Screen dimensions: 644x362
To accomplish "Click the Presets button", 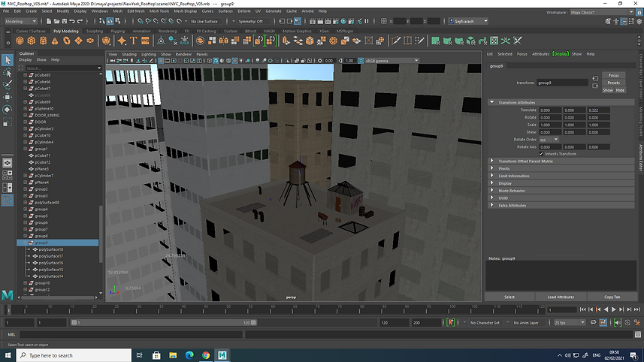I will pyautogui.click(x=614, y=83).
